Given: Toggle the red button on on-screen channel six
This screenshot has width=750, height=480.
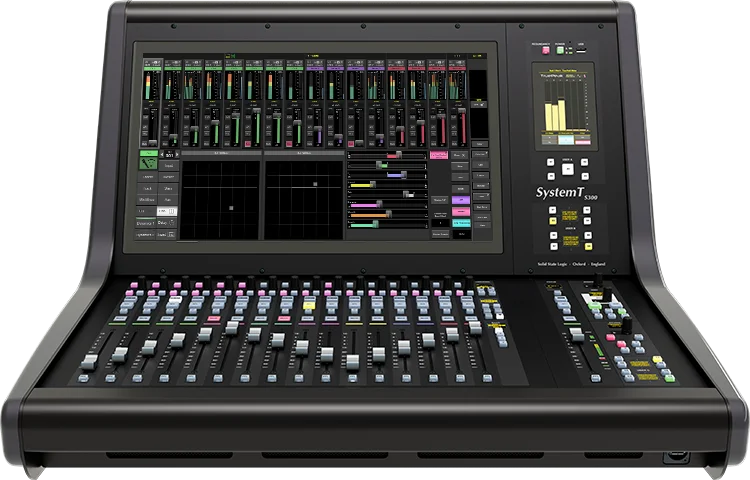Looking at the screenshot, I should (x=248, y=143).
